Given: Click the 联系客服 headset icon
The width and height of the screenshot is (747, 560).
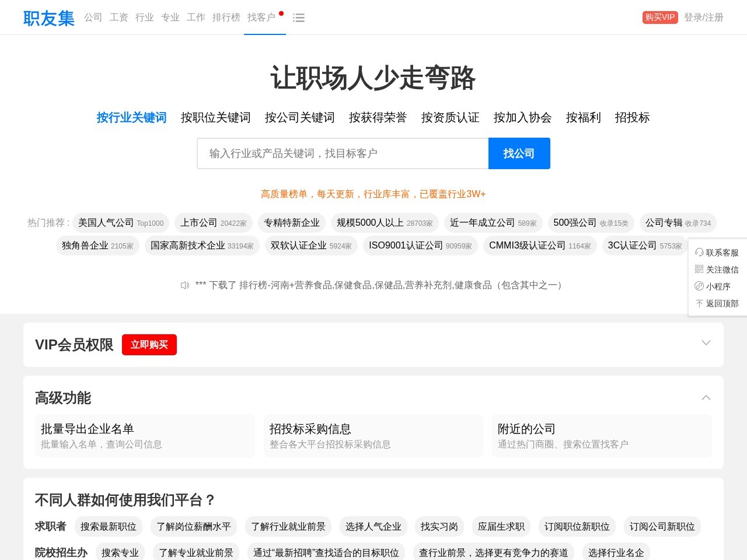Looking at the screenshot, I should click(x=700, y=253).
